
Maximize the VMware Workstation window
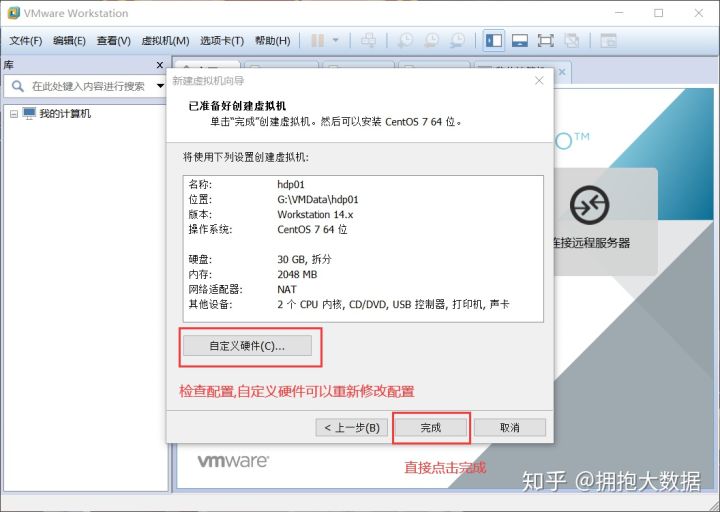click(658, 13)
